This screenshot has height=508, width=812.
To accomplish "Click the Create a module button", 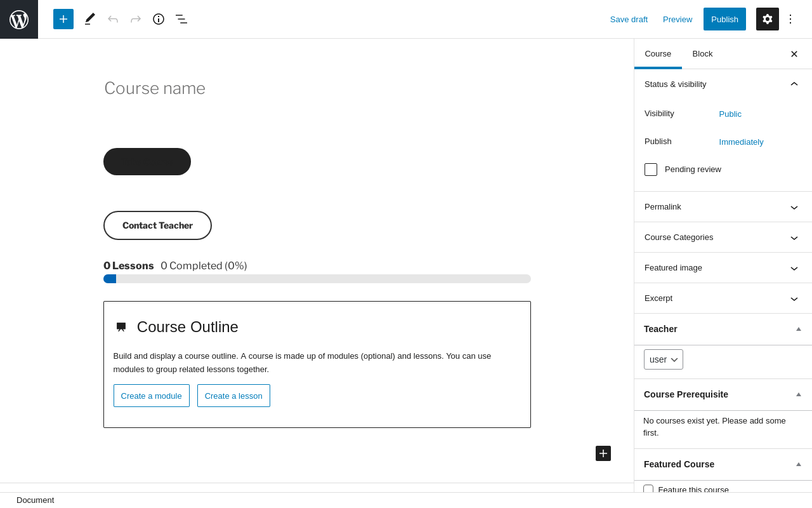I will (x=152, y=396).
